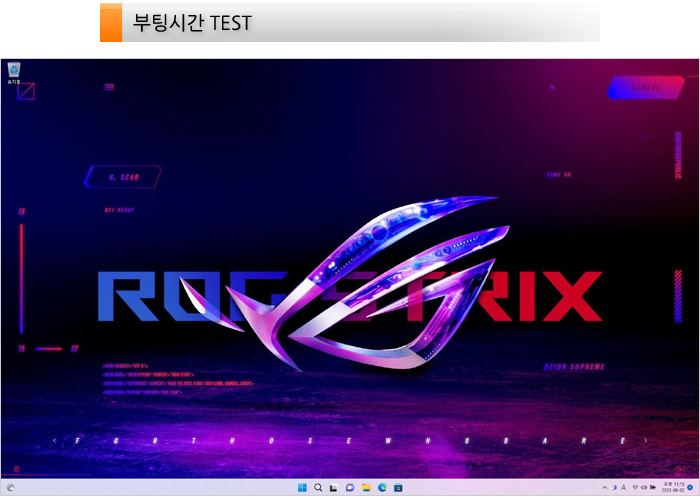Expand the hidden tray icons chevron
This screenshot has width=700, height=499.
pyautogui.click(x=603, y=487)
